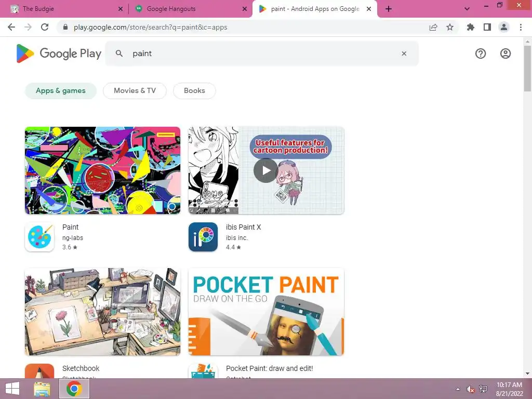
Task: Click the Paint ng-labs app icon
Action: tap(39, 237)
